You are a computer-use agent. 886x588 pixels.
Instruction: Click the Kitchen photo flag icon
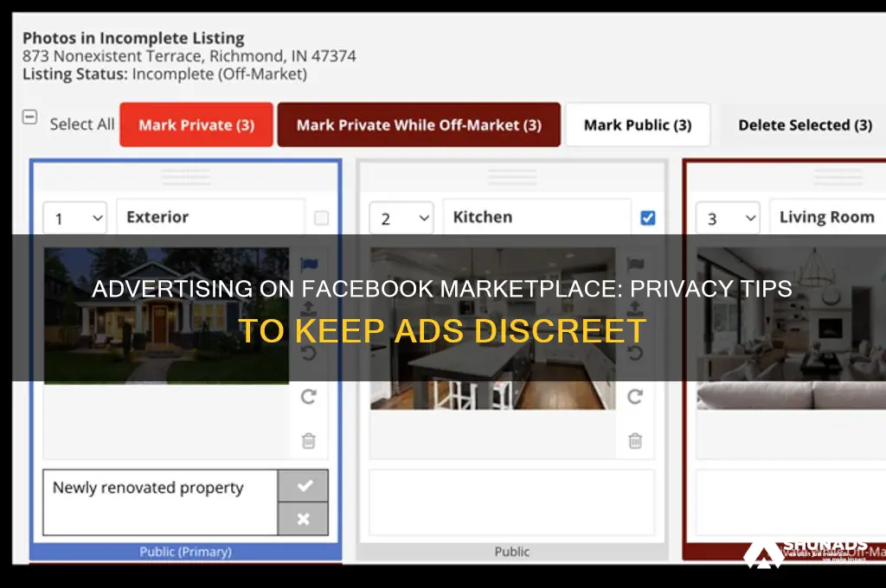click(x=635, y=264)
